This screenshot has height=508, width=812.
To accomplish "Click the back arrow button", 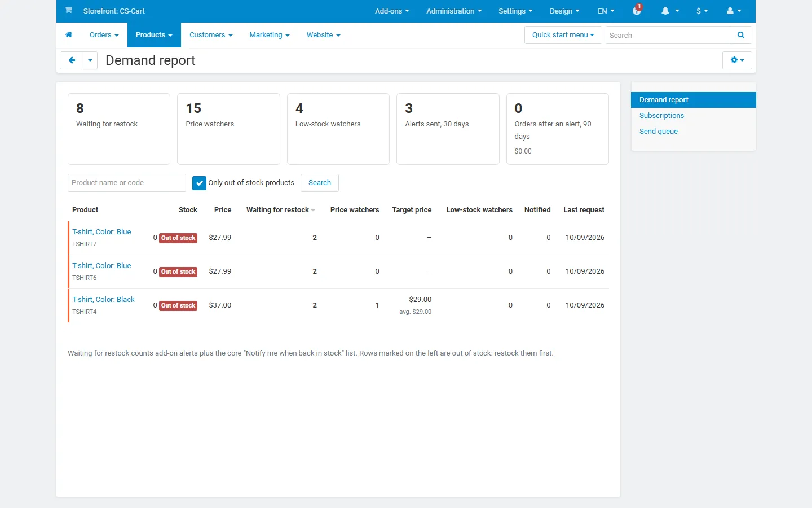I will point(72,60).
